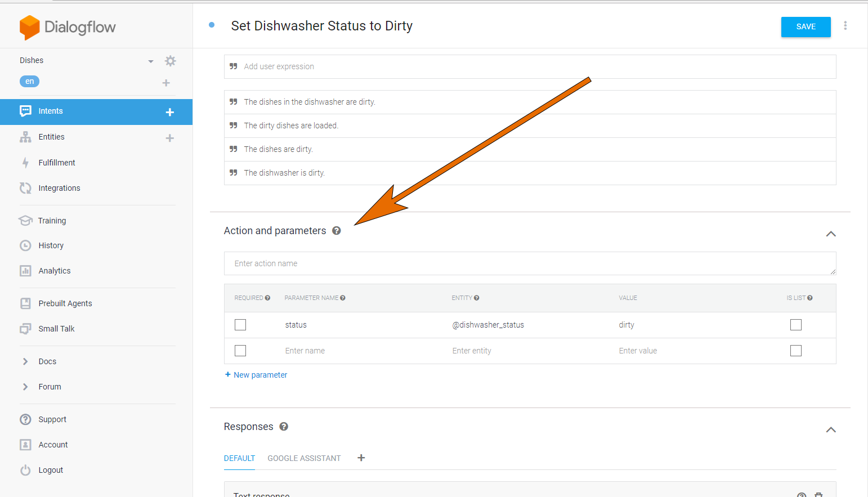
Task: Enable IS LIST for the status parameter
Action: click(x=796, y=325)
